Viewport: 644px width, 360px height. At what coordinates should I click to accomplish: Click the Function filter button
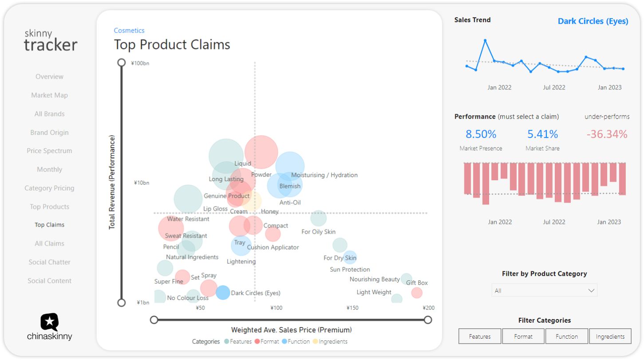tap(567, 336)
